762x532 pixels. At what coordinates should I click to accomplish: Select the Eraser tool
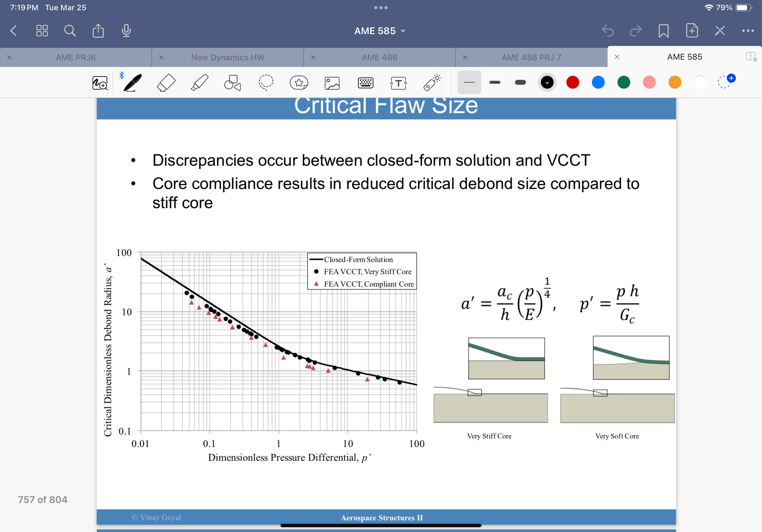[166, 82]
